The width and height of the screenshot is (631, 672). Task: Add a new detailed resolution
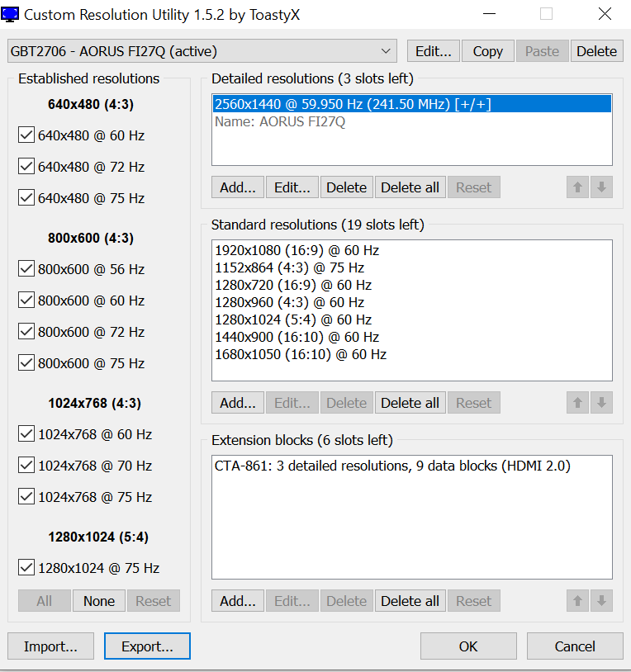(x=238, y=187)
